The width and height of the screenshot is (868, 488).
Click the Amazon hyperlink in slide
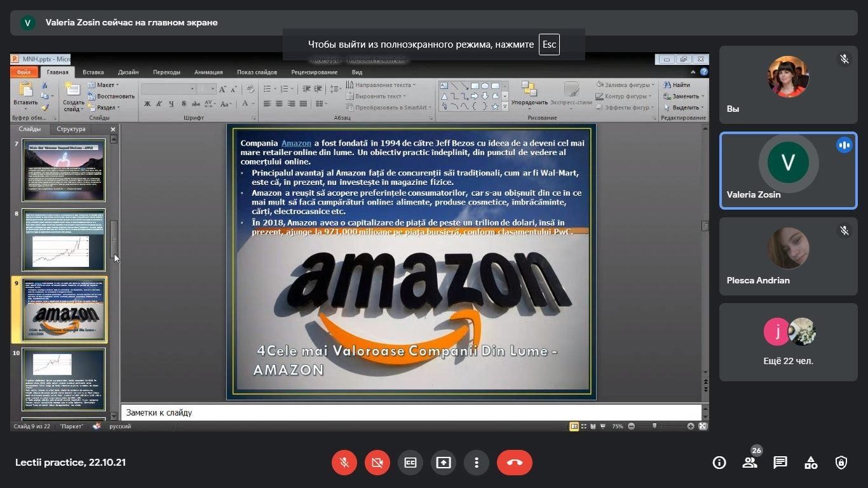296,144
